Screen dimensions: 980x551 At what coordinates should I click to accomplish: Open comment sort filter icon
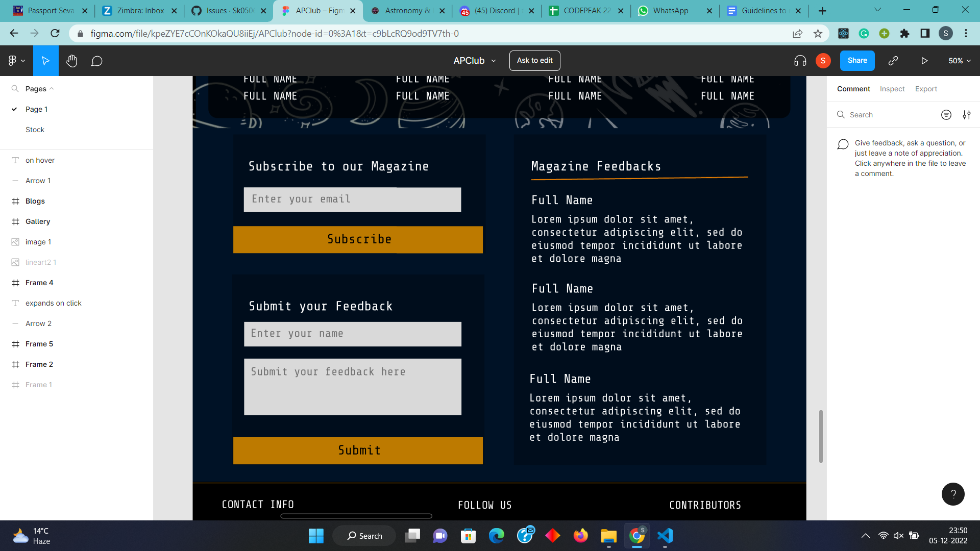[x=946, y=115]
